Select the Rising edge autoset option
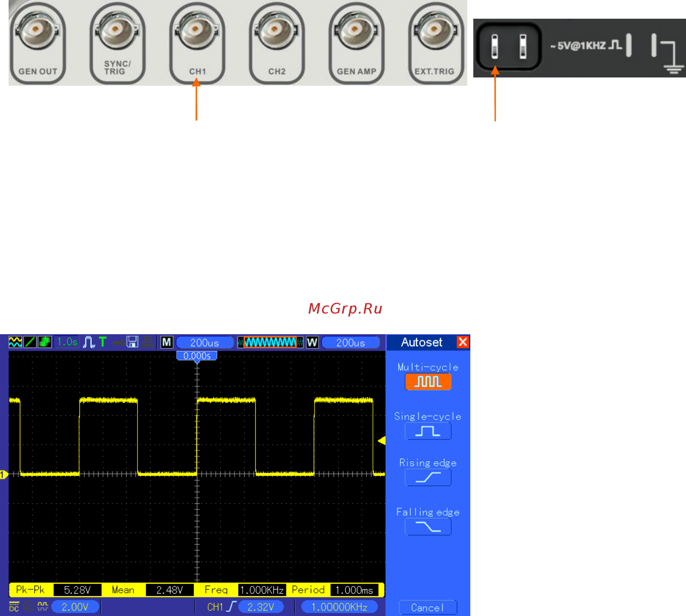This screenshot has height=616, width=686. tap(428, 478)
